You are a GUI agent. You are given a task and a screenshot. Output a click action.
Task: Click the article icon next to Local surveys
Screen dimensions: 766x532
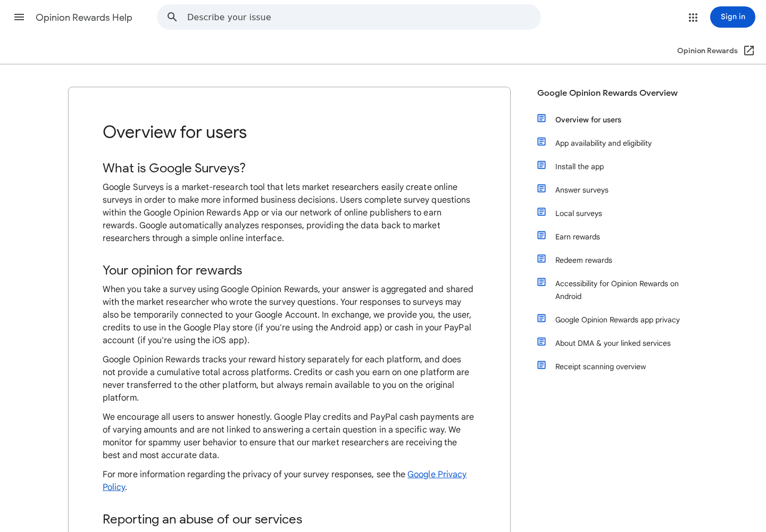point(542,212)
